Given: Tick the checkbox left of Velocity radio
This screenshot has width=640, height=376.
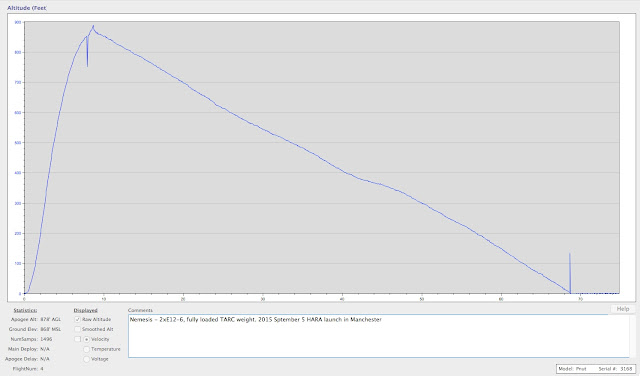Looking at the screenshot, I should click(x=78, y=339).
